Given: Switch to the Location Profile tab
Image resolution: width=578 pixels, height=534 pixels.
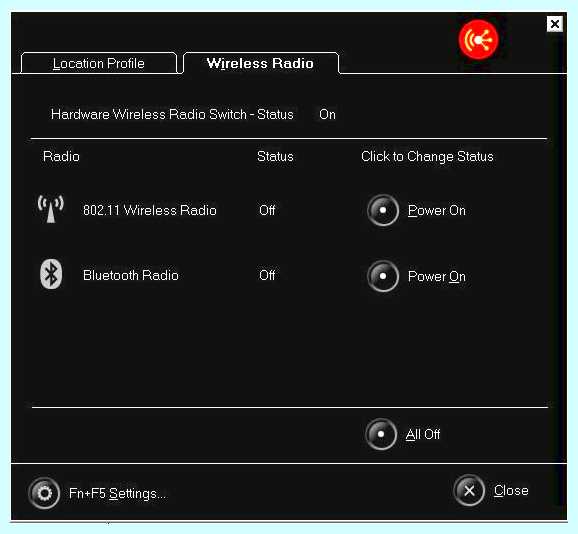Looking at the screenshot, I should [99, 63].
